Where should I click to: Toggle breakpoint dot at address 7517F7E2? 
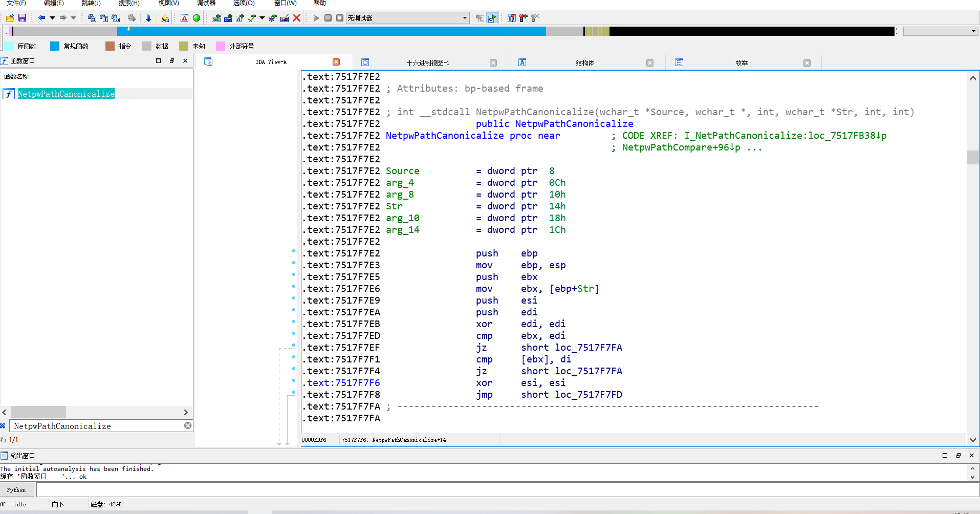(294, 251)
